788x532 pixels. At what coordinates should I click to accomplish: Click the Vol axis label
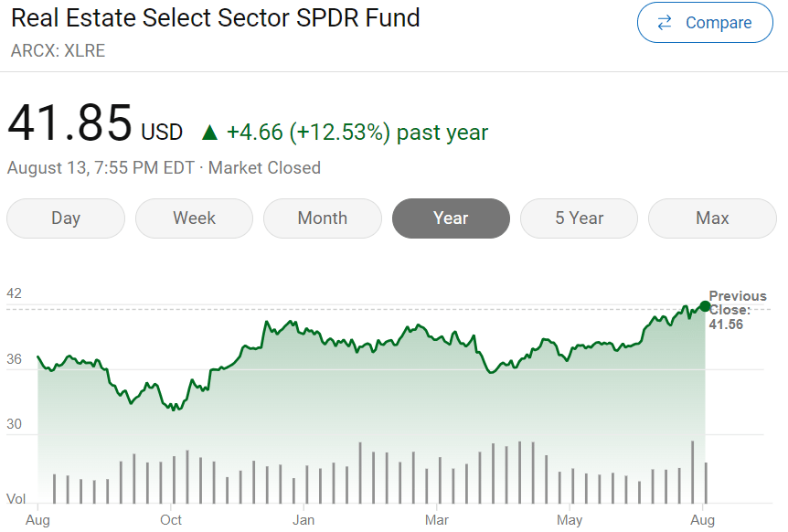coord(16,499)
